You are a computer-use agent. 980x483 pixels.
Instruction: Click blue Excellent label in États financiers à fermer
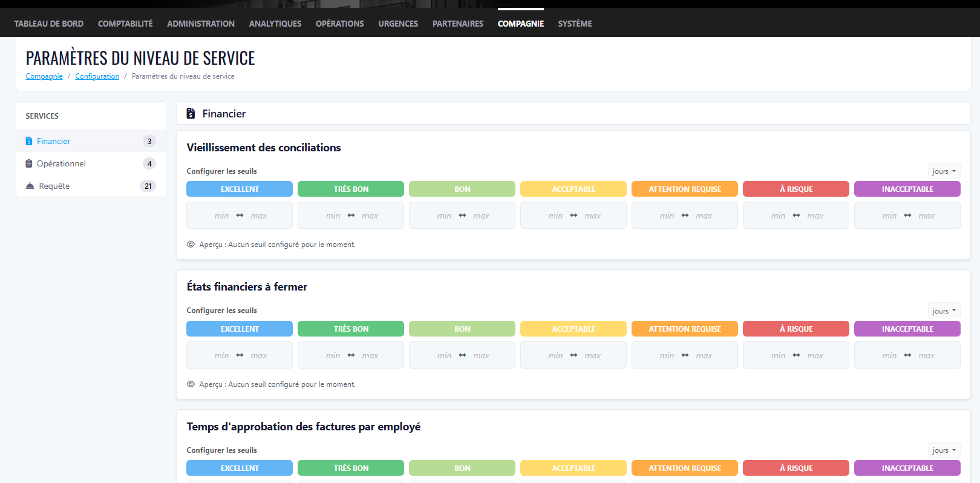pos(240,329)
